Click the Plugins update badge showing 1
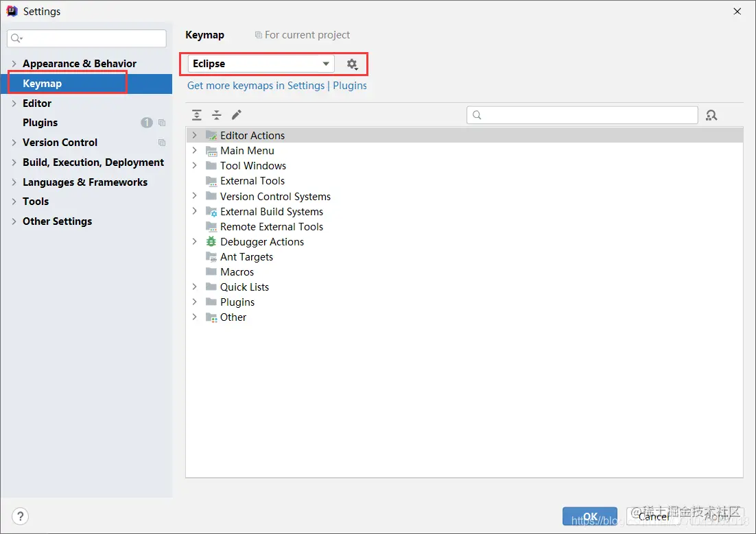Image resolution: width=756 pixels, height=534 pixels. (147, 123)
